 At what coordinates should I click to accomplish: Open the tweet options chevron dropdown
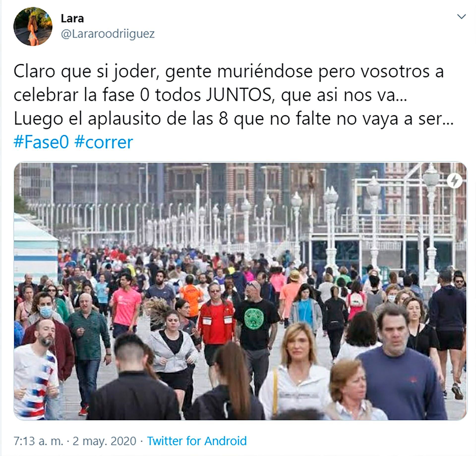click(x=461, y=17)
